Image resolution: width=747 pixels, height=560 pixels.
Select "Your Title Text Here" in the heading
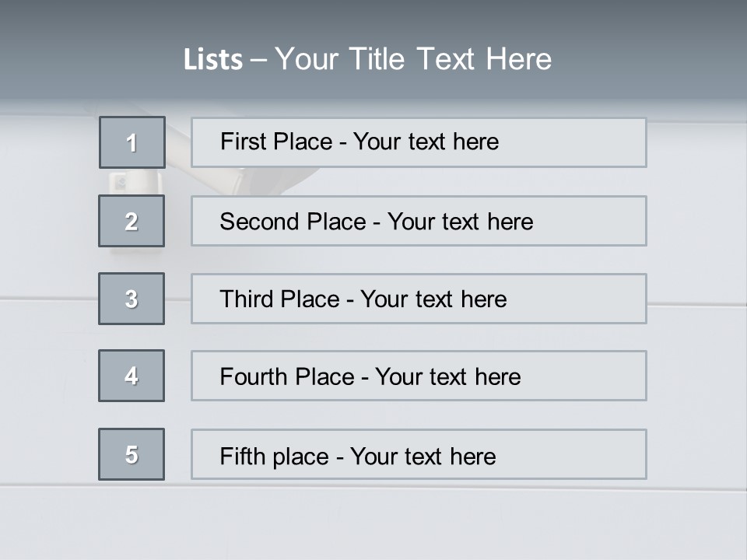tap(413, 59)
